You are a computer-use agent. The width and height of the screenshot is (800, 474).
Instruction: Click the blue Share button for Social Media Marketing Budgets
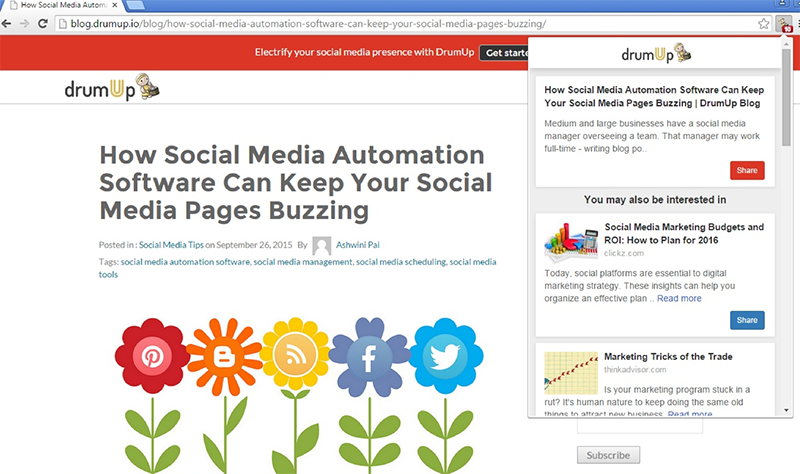[747, 320]
